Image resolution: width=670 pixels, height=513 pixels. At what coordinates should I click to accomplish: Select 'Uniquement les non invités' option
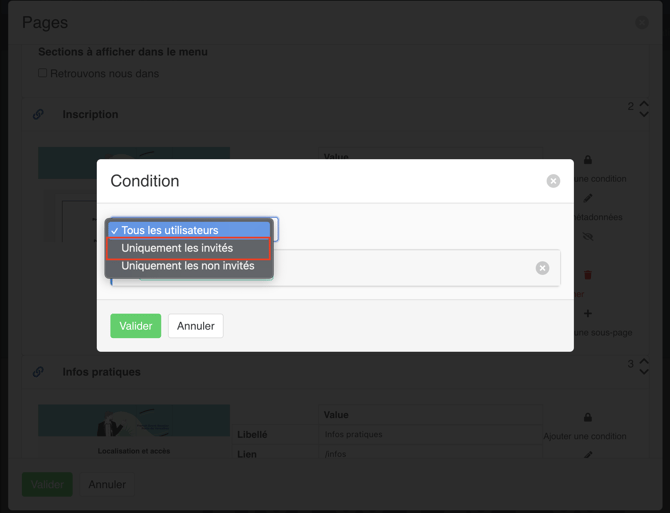click(x=188, y=266)
